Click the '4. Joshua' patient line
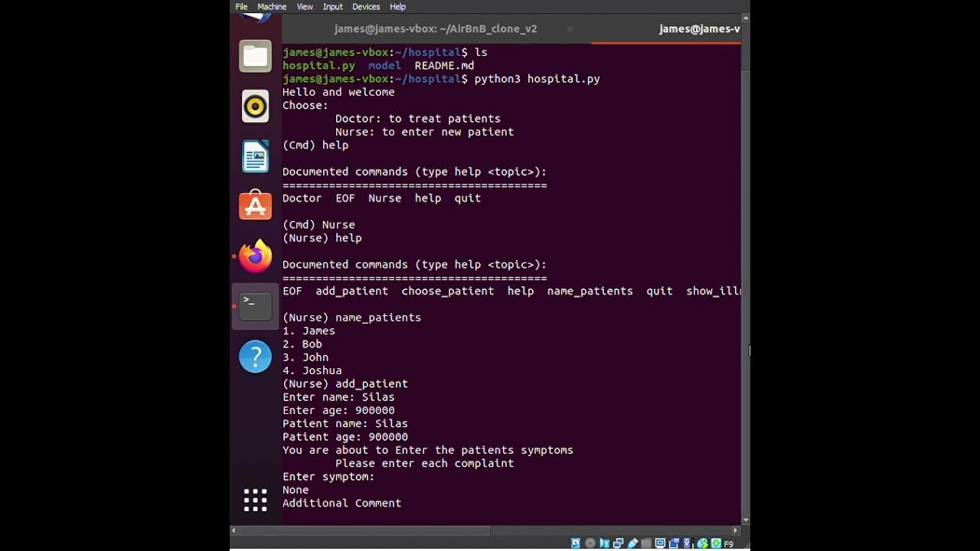The width and height of the screenshot is (980, 551). [312, 371]
